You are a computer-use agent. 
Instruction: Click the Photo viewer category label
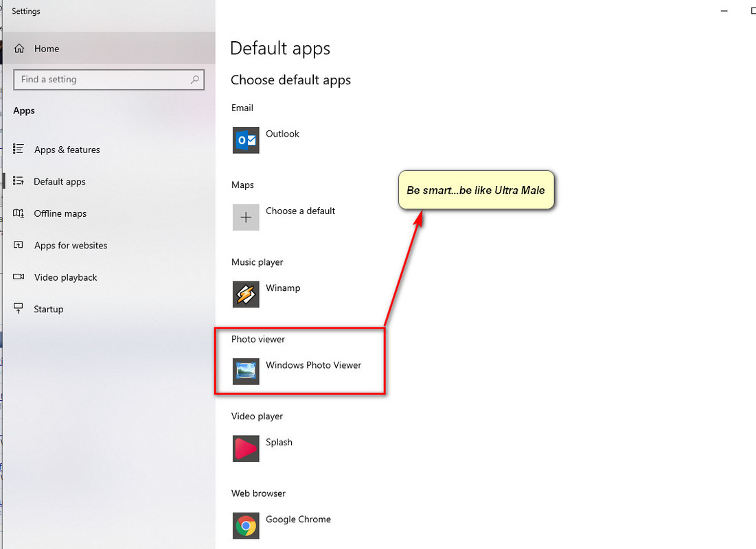click(258, 339)
